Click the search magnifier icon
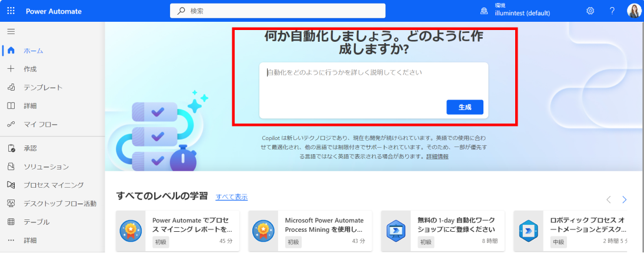The height and width of the screenshot is (253, 644). (x=181, y=11)
